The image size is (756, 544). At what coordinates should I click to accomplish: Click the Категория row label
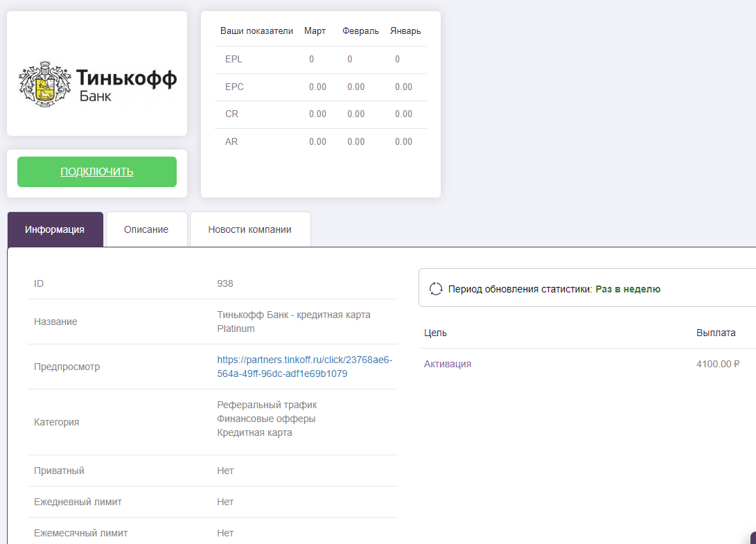[56, 422]
